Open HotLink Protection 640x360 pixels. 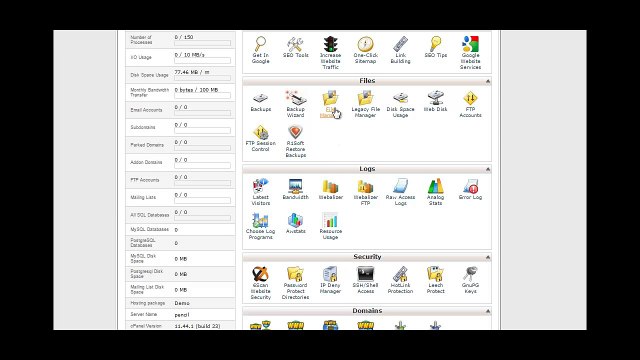click(x=400, y=280)
